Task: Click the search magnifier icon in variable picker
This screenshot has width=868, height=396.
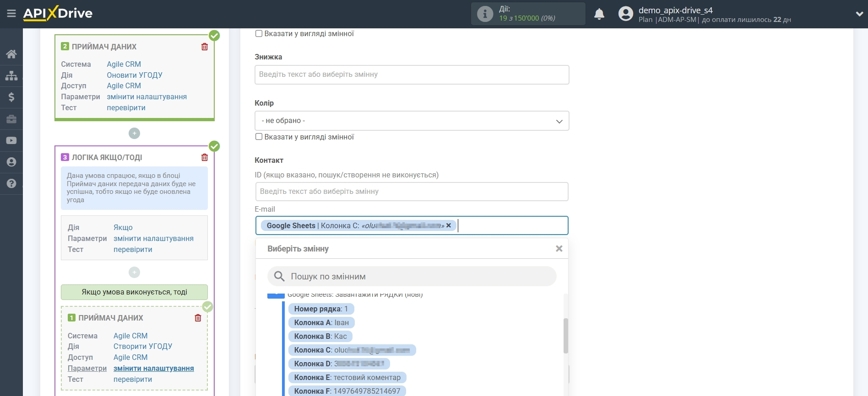Action: click(279, 276)
